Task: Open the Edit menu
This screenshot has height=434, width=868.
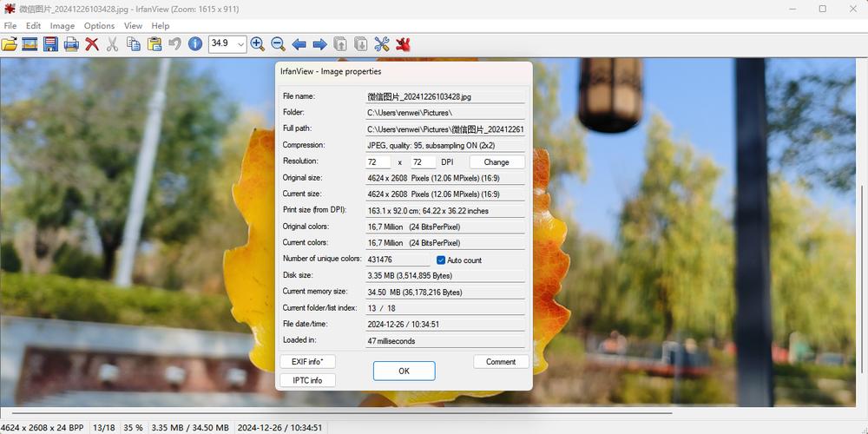Action: click(x=33, y=25)
